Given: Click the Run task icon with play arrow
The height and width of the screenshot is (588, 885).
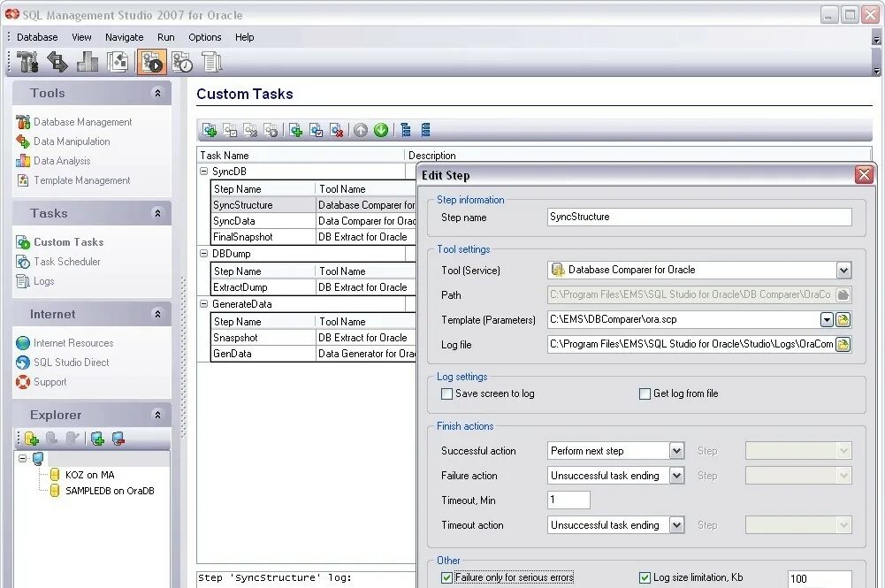Looking at the screenshot, I should click(x=271, y=130).
